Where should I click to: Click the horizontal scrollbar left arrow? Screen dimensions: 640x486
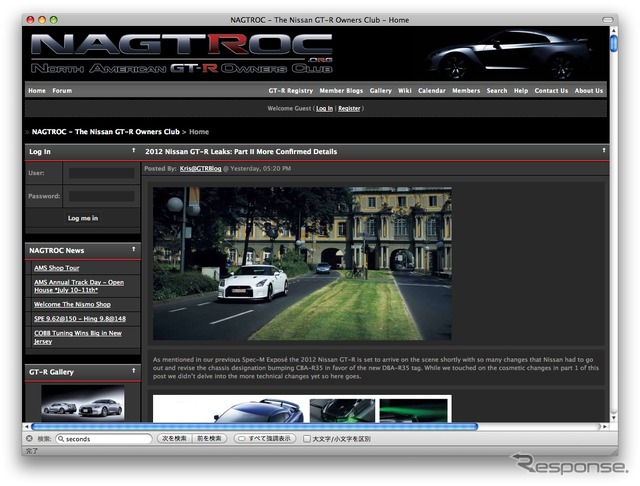pyautogui.click(x=27, y=427)
